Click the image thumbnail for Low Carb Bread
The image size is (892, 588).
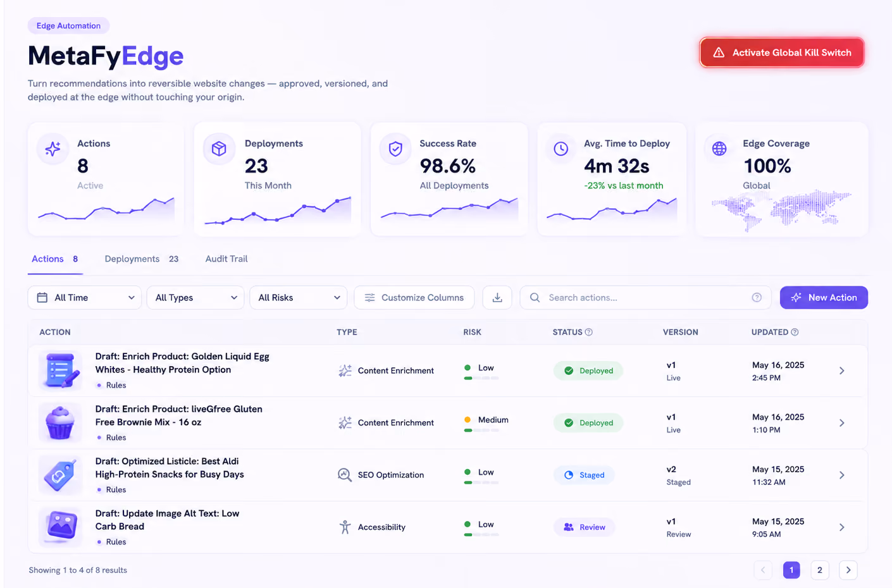click(60, 527)
